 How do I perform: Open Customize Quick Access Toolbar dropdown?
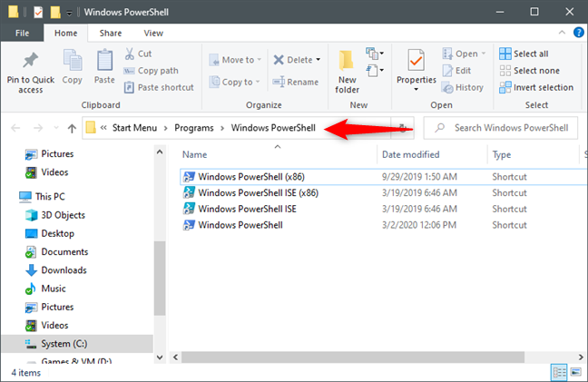click(x=69, y=13)
